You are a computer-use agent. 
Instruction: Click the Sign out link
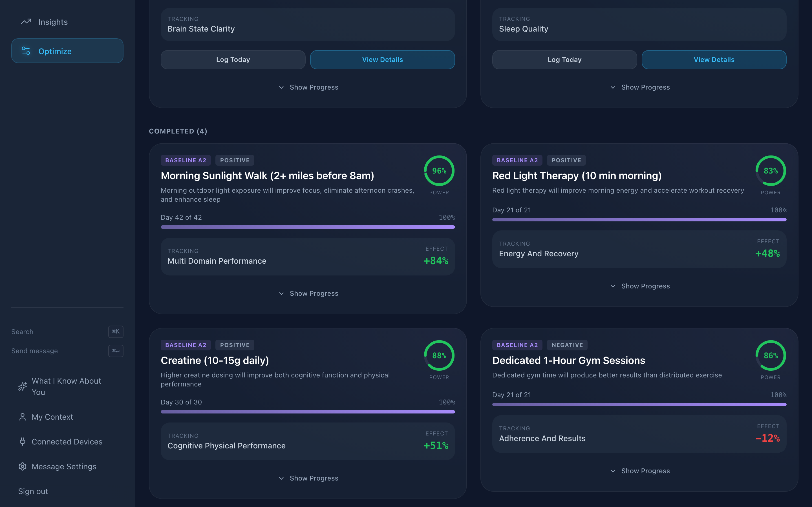[33, 491]
